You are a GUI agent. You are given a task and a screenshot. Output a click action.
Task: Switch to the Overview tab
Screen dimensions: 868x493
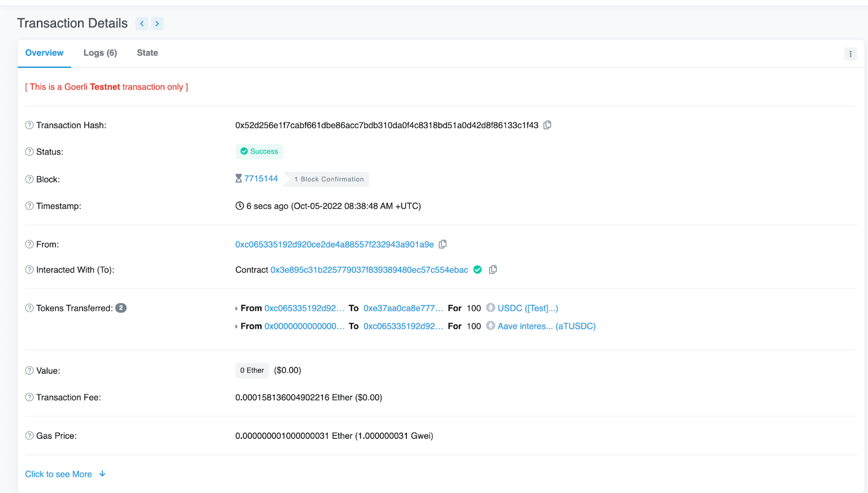tap(44, 53)
